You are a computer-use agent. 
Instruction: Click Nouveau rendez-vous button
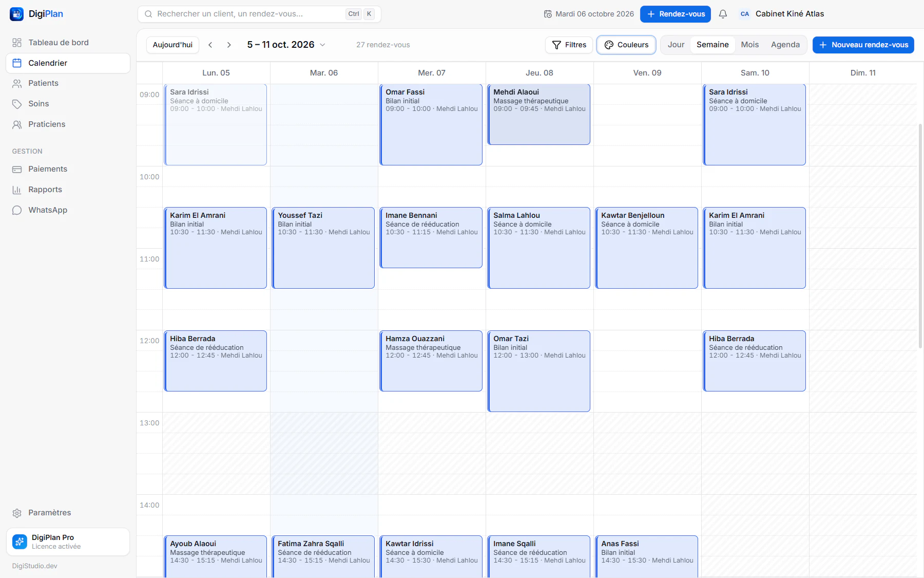point(863,45)
